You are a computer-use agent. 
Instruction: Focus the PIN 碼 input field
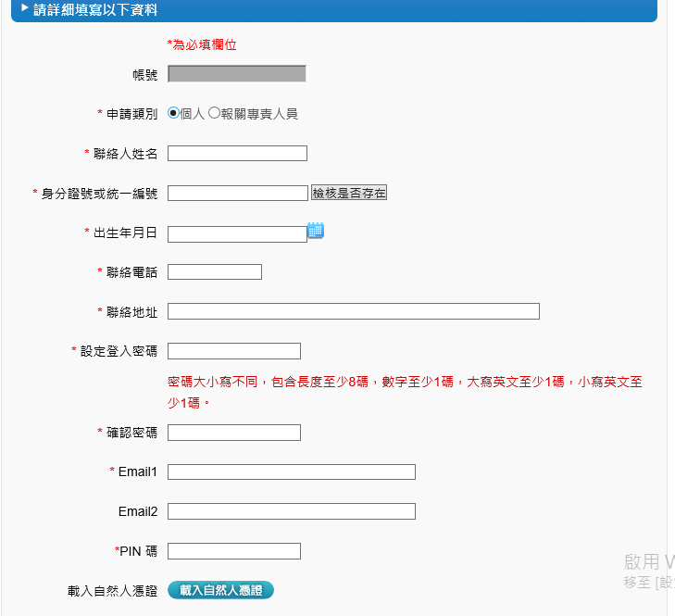coord(233,551)
